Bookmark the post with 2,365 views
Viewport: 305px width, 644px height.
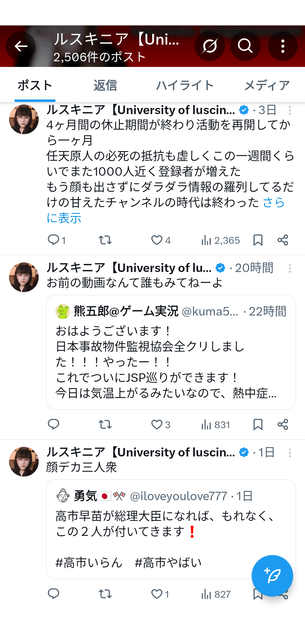(258, 240)
